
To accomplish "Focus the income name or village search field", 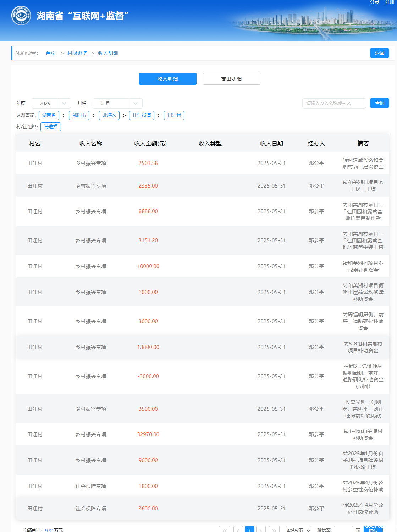I will click(334, 103).
